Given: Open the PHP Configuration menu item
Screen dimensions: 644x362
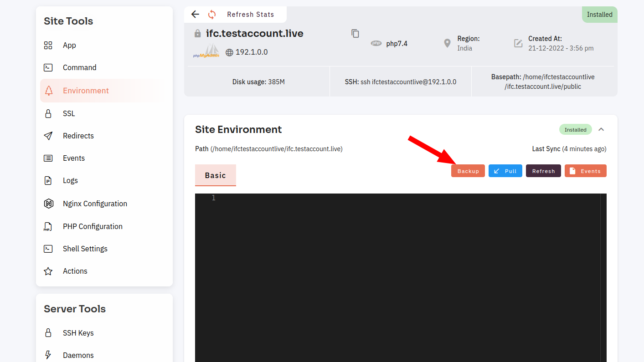Looking at the screenshot, I should (104, 226).
